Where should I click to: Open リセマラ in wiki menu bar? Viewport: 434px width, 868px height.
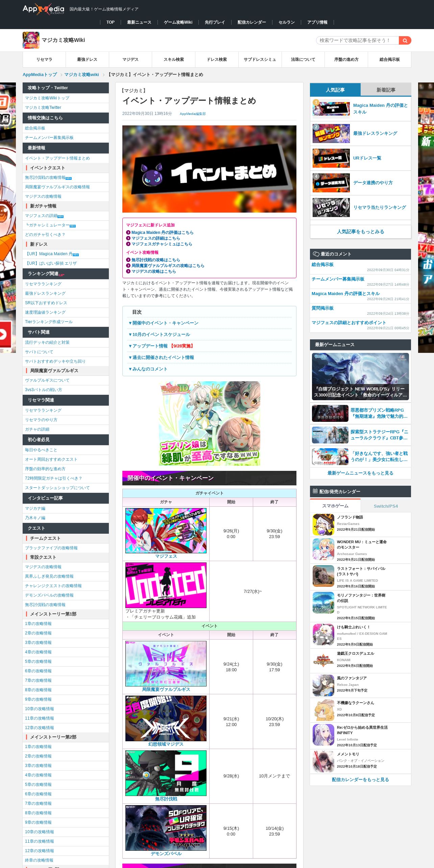pos(44,59)
